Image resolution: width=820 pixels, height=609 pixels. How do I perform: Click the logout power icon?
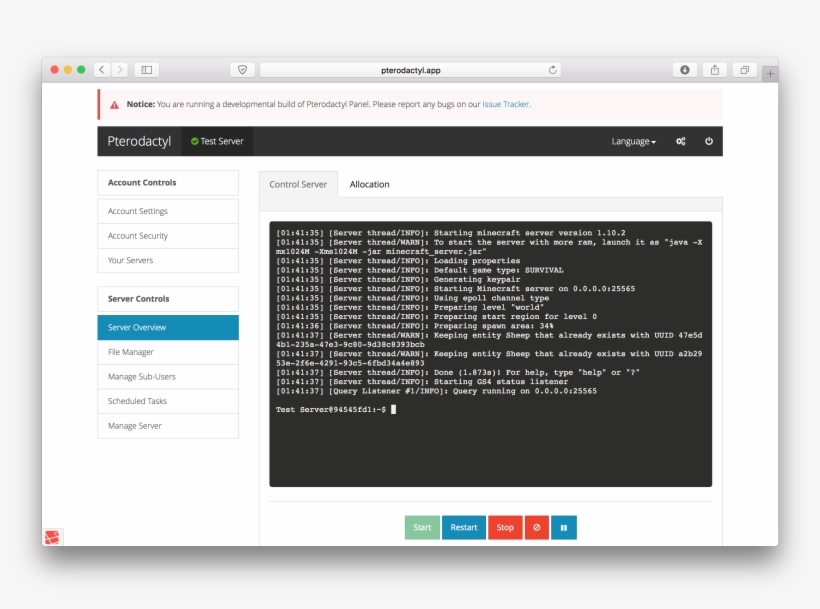[709, 141]
